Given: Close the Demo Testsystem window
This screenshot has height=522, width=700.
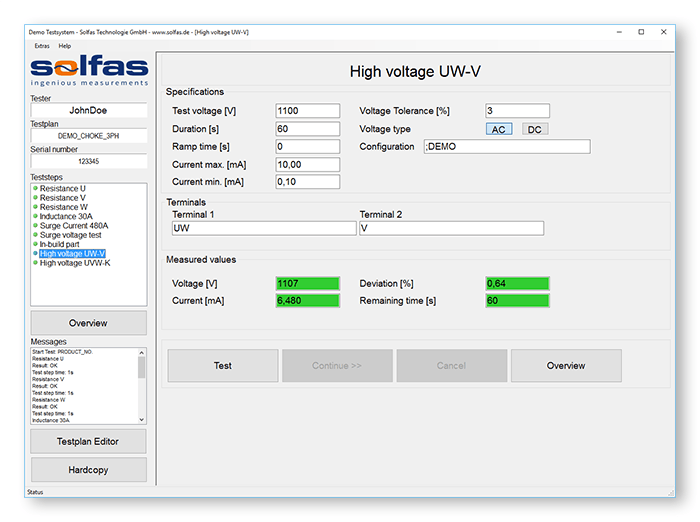Looking at the screenshot, I should pyautogui.click(x=664, y=32).
